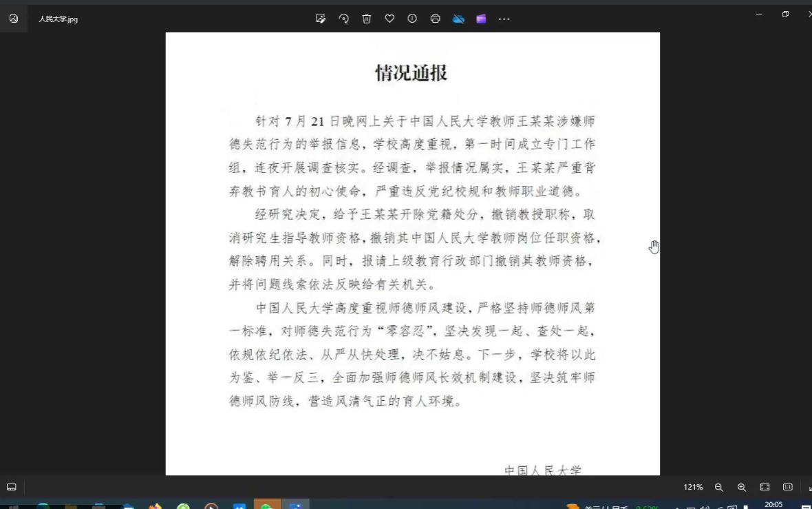Open the purple Clipchamp video icon

tap(481, 19)
